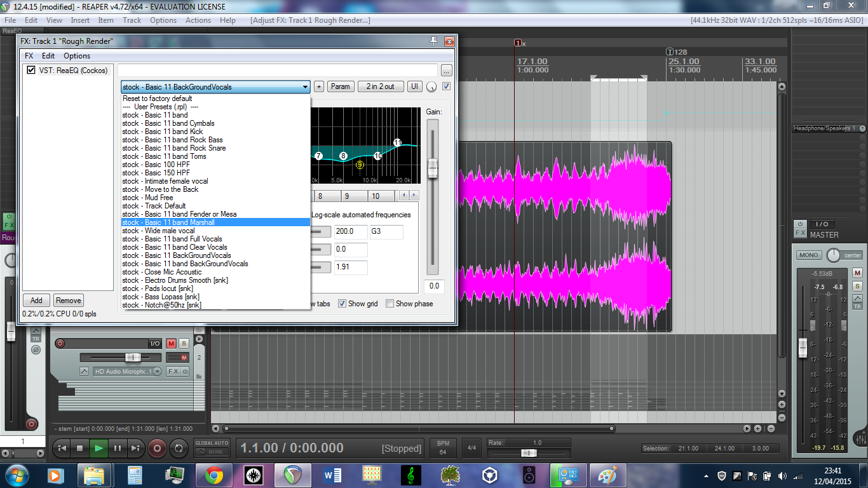Toggle master FX bypass power icon
Viewport: 868px width, 488px height.
(x=801, y=224)
